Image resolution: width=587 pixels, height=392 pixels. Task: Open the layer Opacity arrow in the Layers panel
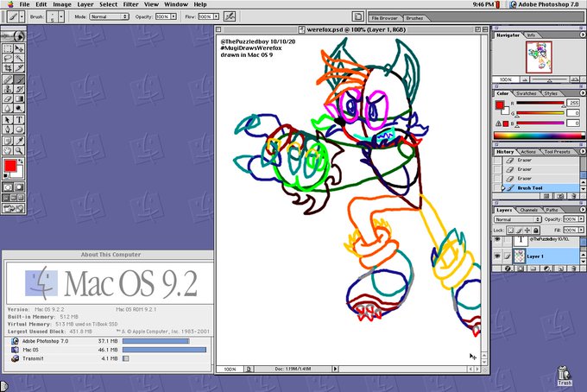581,219
